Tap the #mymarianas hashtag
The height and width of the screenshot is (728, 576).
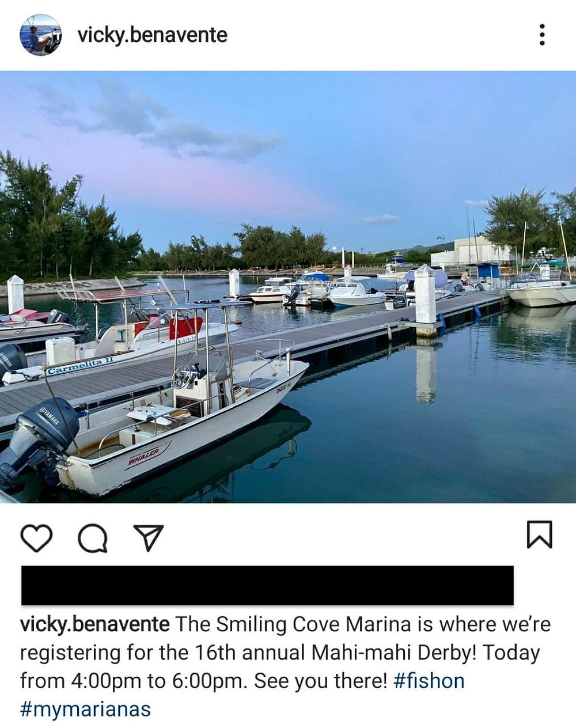(85, 709)
